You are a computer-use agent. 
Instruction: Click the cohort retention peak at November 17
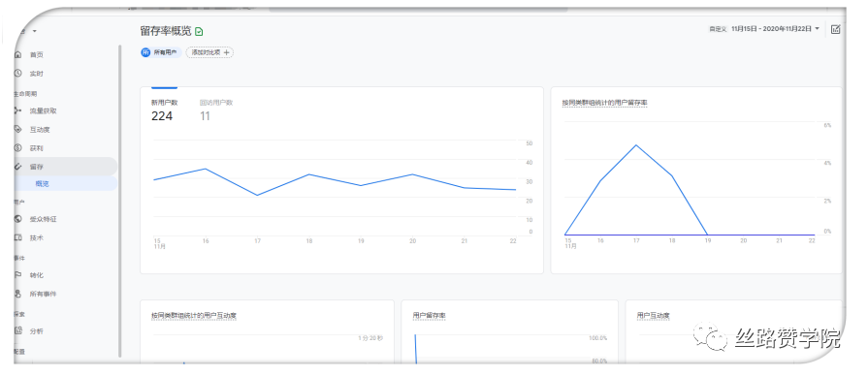[636, 144]
